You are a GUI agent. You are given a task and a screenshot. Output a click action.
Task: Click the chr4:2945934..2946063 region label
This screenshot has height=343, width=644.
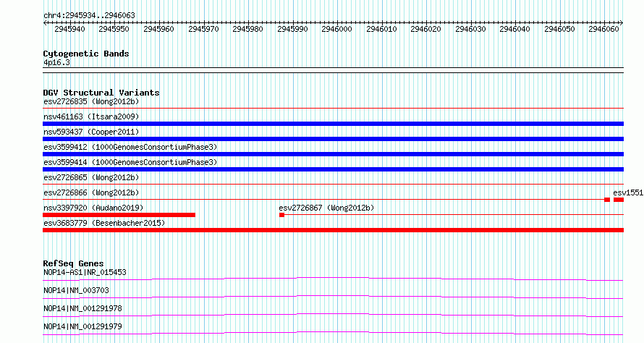tap(89, 15)
